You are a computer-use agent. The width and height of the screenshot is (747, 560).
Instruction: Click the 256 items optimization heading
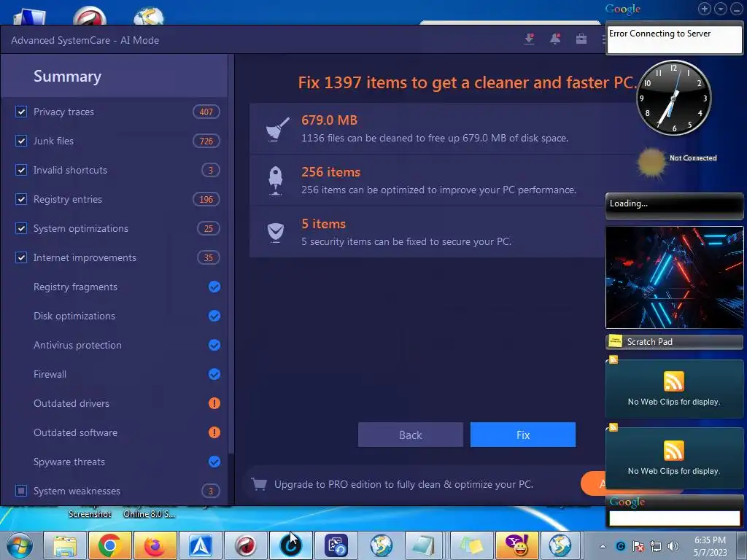click(330, 172)
